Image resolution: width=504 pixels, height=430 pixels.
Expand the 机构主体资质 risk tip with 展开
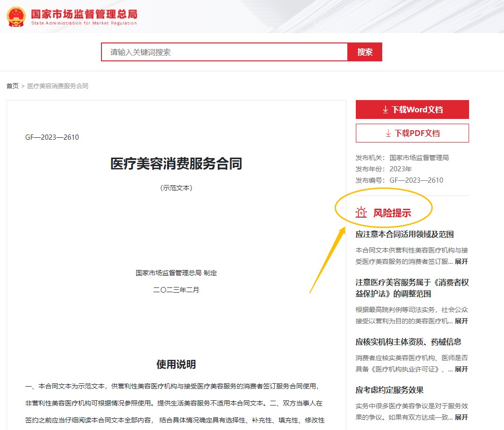point(461,369)
